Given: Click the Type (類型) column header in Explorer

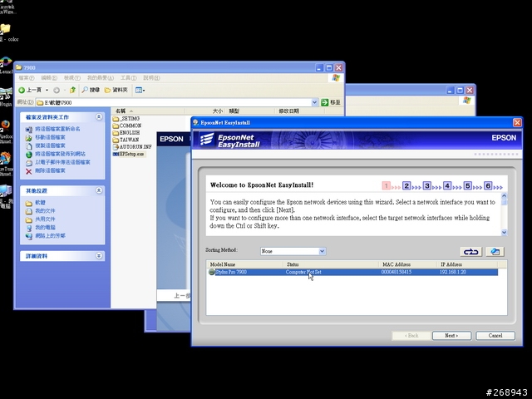Looking at the screenshot, I should click(250, 111).
